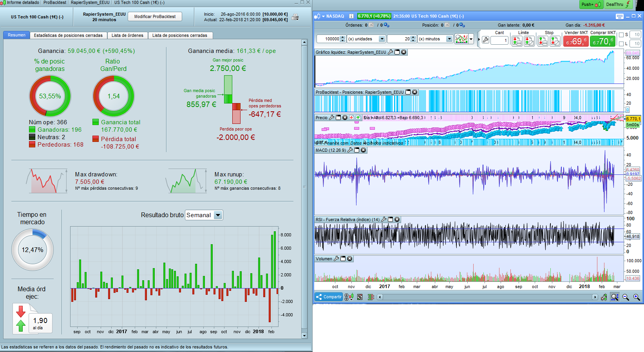Switch to Lista de órdenes tab
Image resolution: width=644 pixels, height=352 pixels.
click(127, 35)
